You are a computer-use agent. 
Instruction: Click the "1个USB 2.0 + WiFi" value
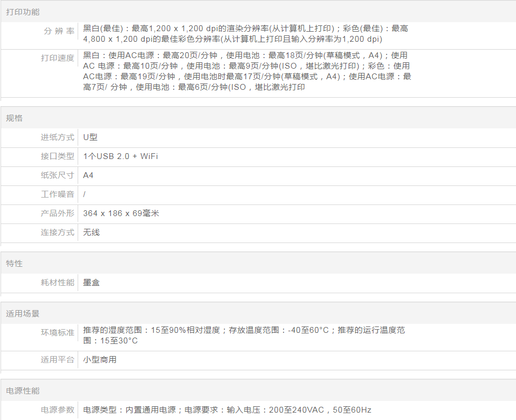click(x=120, y=156)
